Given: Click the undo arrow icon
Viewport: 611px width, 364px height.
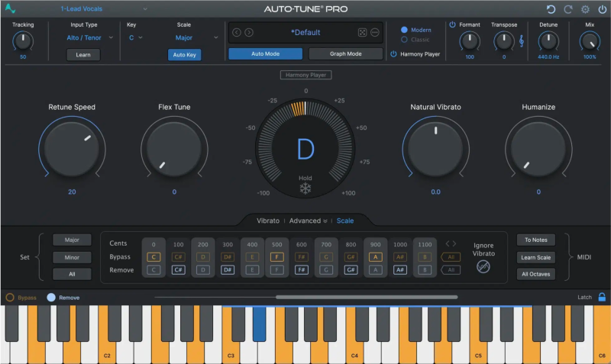Looking at the screenshot, I should 551,9.
